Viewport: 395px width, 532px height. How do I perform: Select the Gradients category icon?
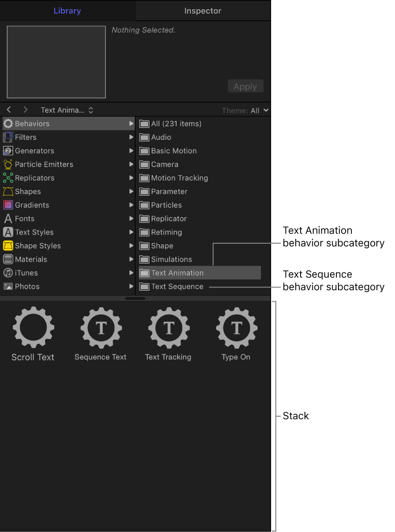point(8,205)
